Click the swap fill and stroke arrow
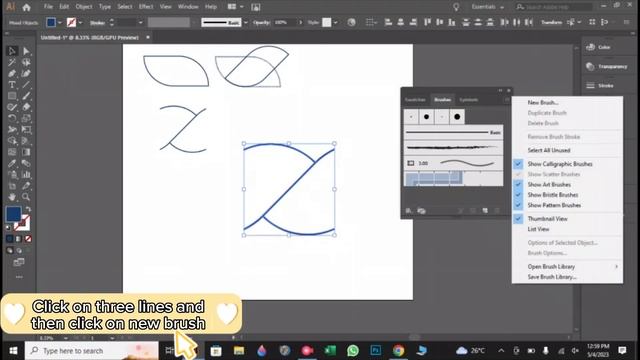 click(x=28, y=209)
